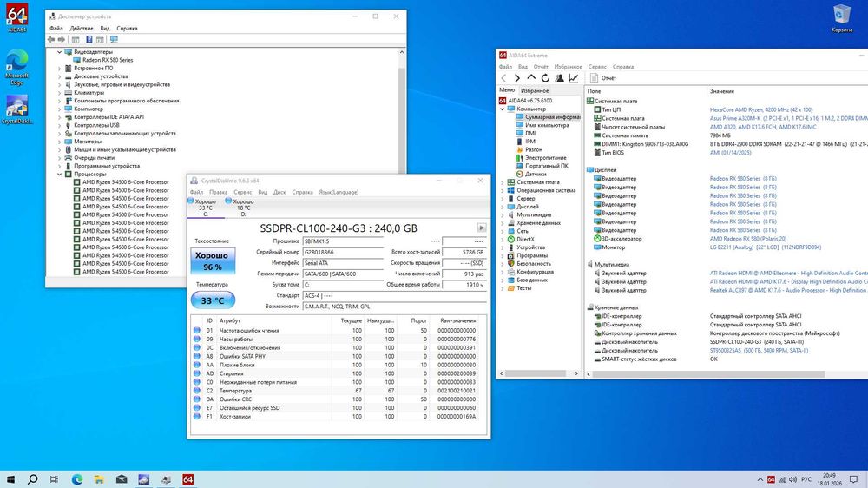
Task: Expand Мониторы node in Device Manager
Action: pyautogui.click(x=59, y=142)
